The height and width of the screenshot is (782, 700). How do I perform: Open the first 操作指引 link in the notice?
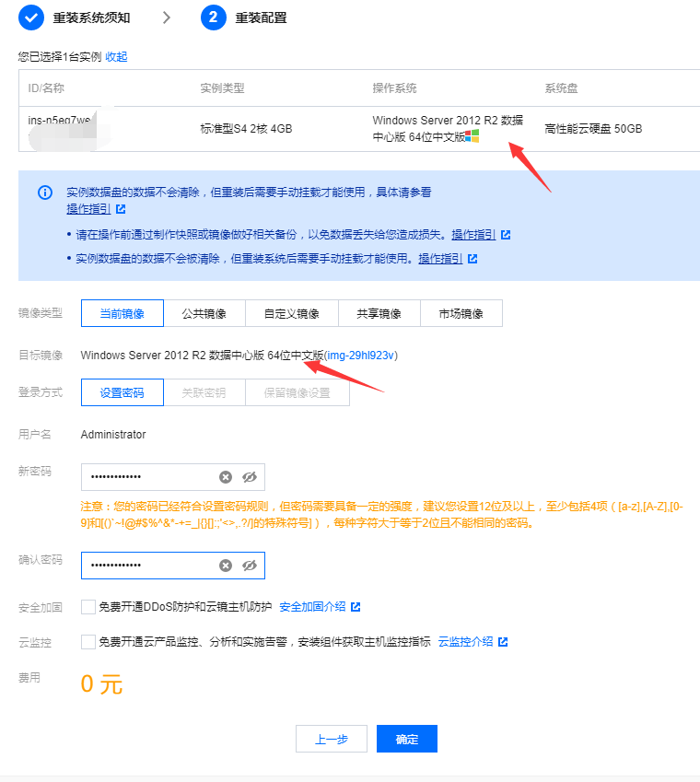tap(88, 209)
